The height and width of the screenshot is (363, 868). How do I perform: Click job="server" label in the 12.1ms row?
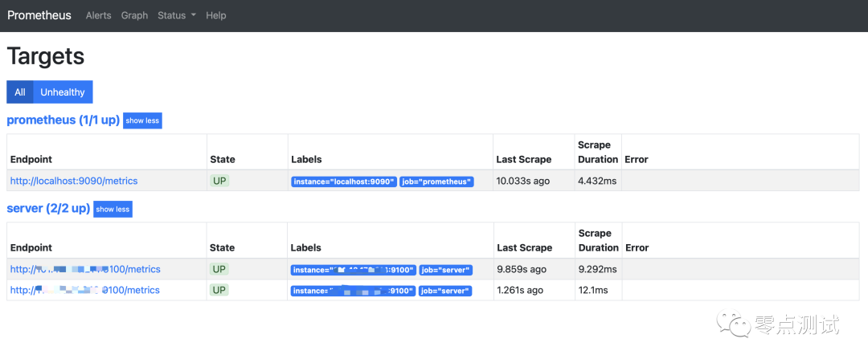(445, 291)
